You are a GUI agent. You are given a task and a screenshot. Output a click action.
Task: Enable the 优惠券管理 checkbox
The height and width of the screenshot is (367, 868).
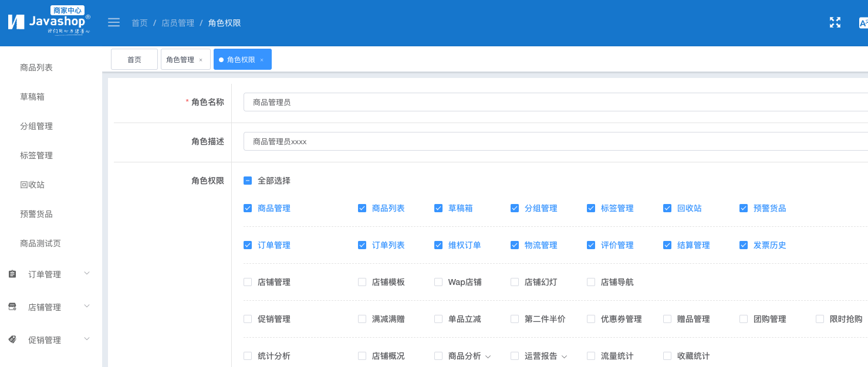pos(591,319)
